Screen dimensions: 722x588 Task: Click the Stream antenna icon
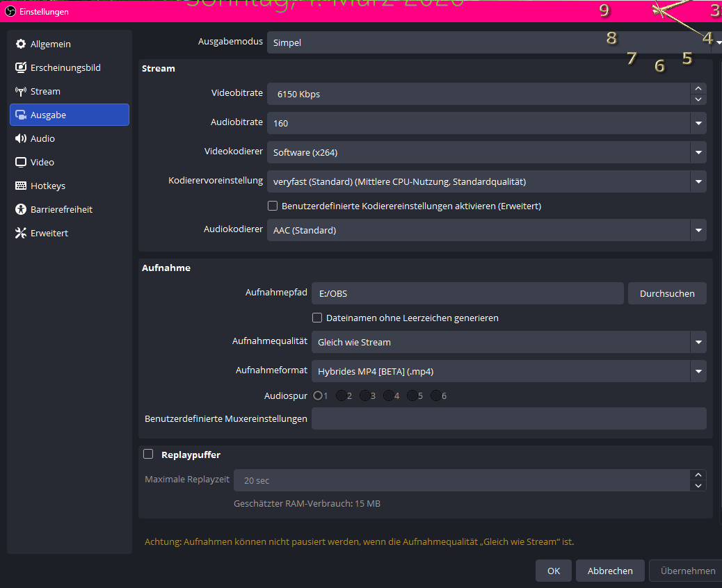(21, 92)
